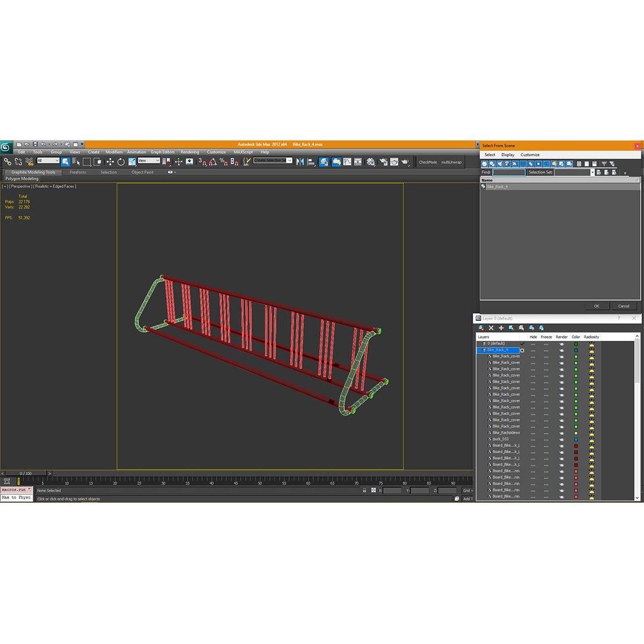This screenshot has width=644, height=644.
Task: Toggle Display Lights filter in Select From Scene
Action: (500, 164)
